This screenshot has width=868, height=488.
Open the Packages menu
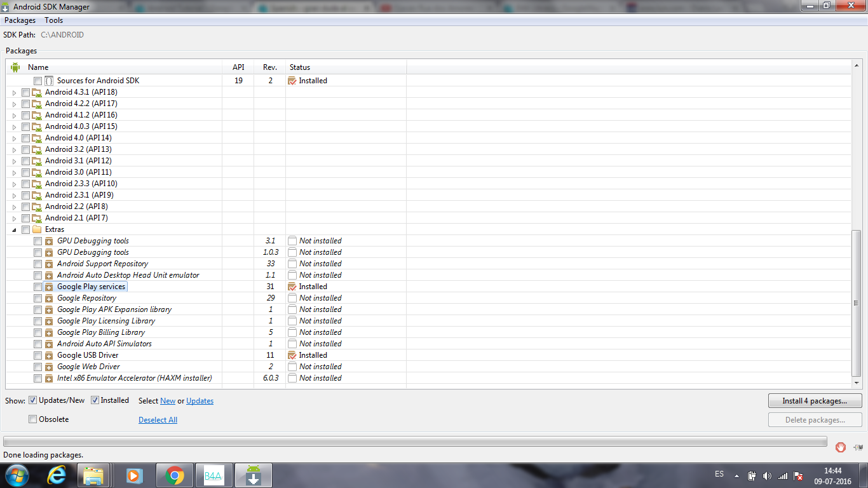20,20
